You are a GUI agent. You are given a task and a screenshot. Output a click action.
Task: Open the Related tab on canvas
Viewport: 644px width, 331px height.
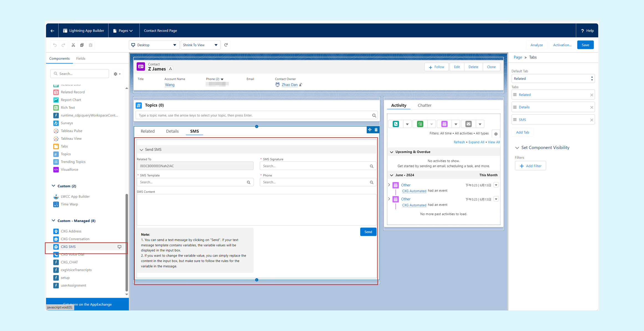[148, 131]
